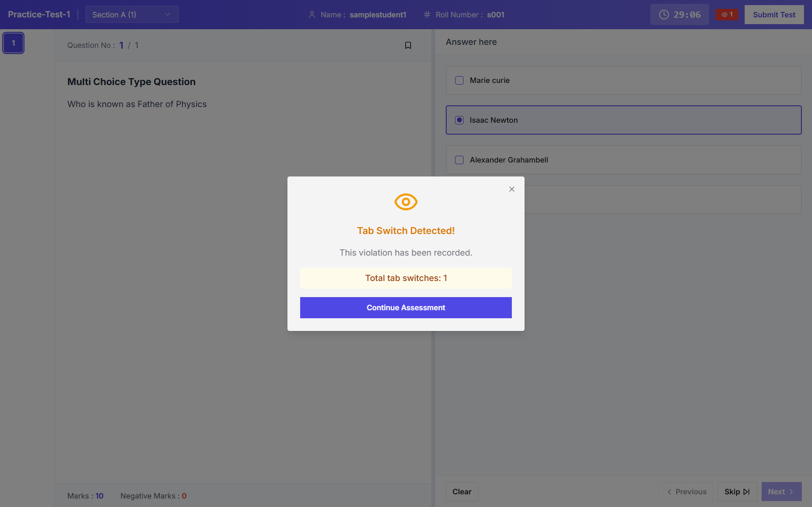Go to next question with Next
The image size is (812, 507).
pos(781,492)
